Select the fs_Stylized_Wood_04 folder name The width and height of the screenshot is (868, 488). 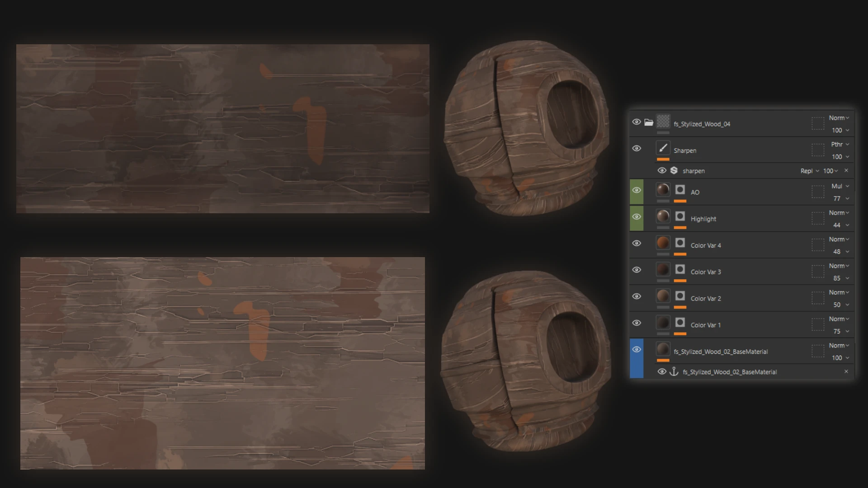[x=702, y=124]
